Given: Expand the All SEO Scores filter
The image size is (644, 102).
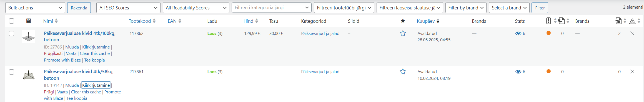Looking at the screenshot, I should (128, 8).
